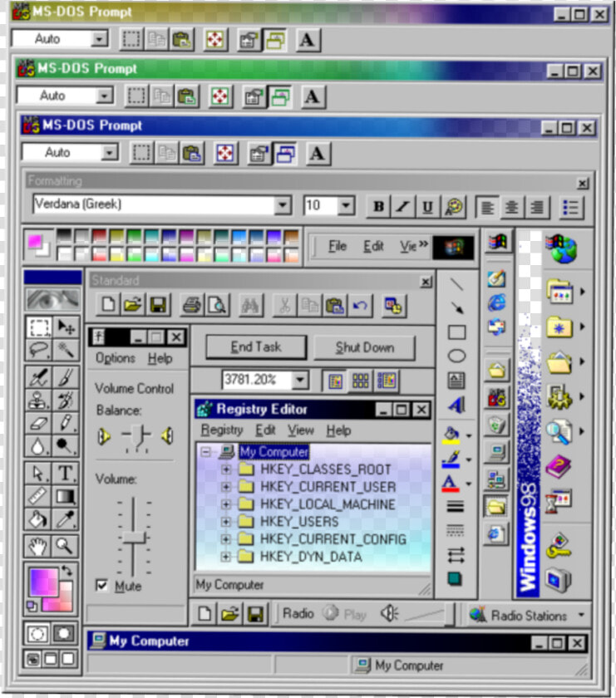Open the Registry menu
This screenshot has width=616, height=698.
[x=222, y=430]
